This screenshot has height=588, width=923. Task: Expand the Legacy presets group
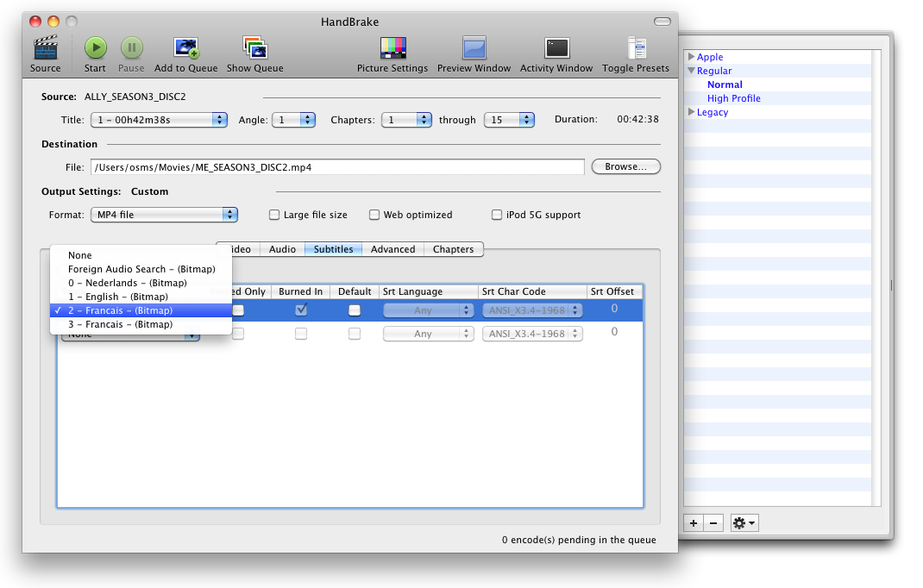click(x=692, y=112)
